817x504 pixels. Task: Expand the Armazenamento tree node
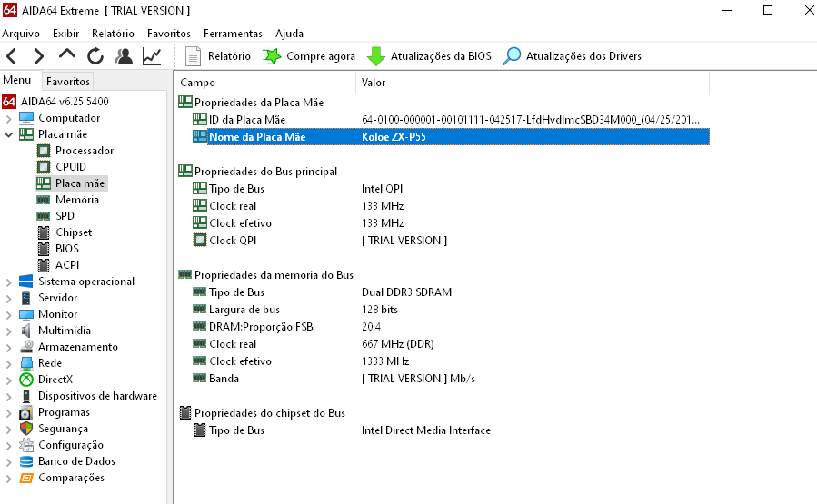click(x=8, y=347)
